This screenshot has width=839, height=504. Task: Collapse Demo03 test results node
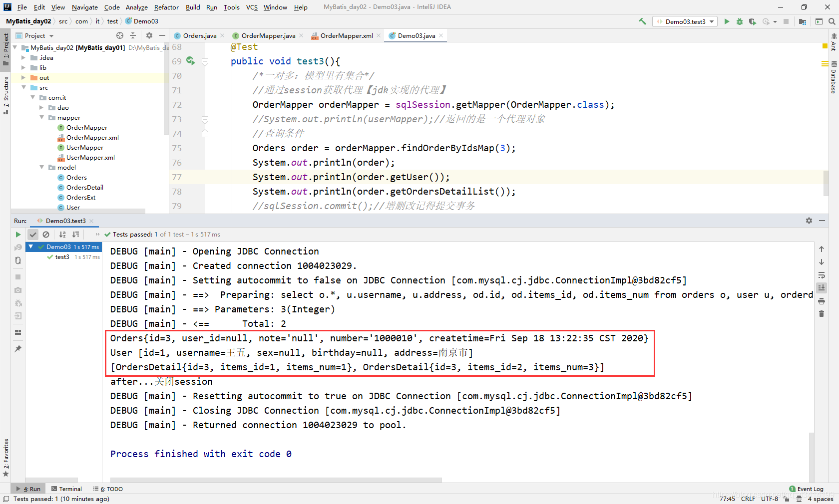(31, 247)
